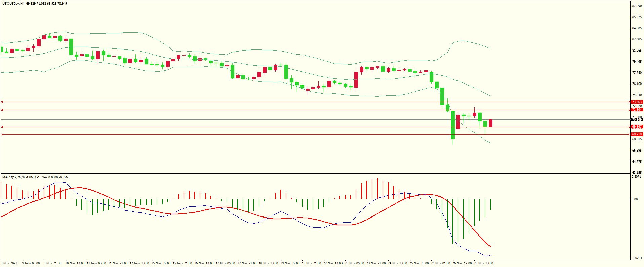
Task: Click the MACD(12,26,9) indicator label
Action: (x=13, y=177)
